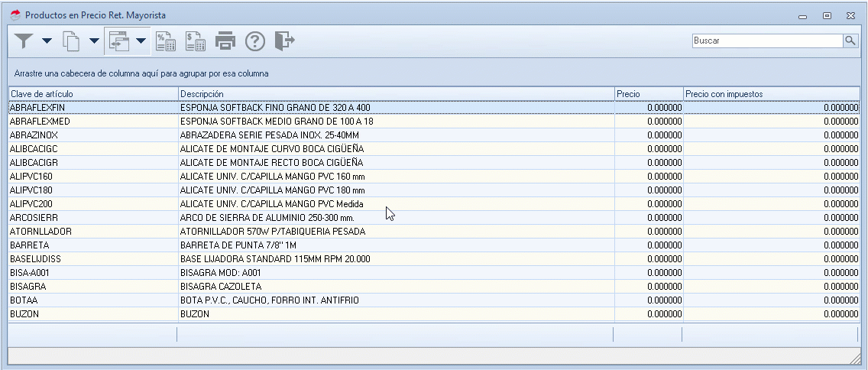This screenshot has width=868, height=370.
Task: Click the exit door icon
Action: tap(284, 41)
